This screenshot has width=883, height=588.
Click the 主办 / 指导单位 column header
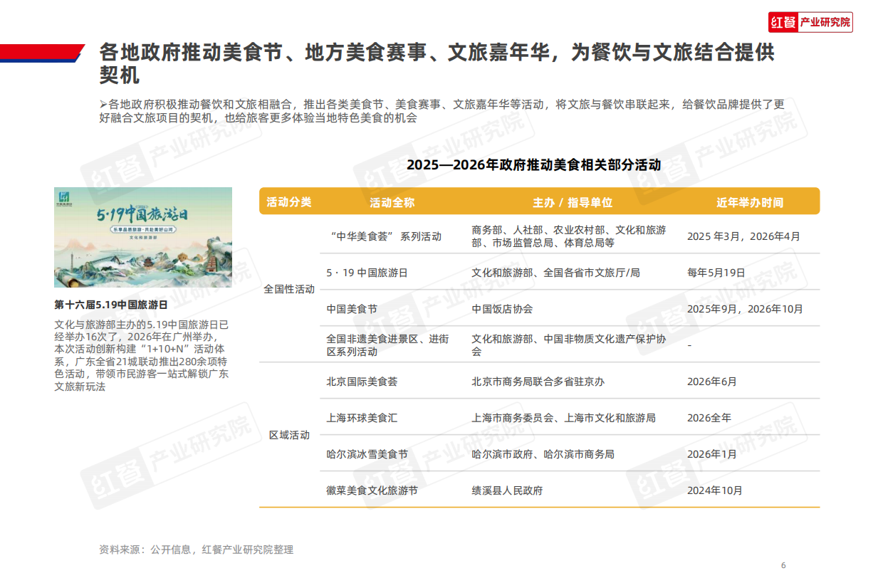[573, 202]
